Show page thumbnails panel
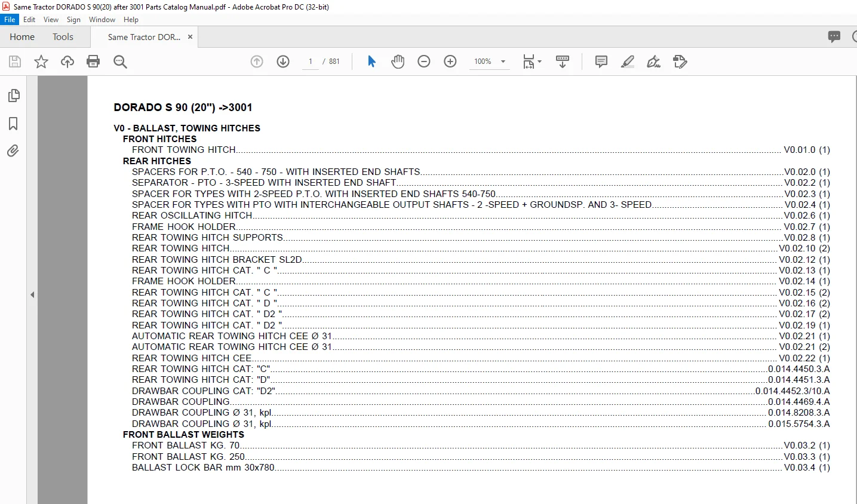Image resolution: width=857 pixels, height=504 pixels. tap(14, 96)
